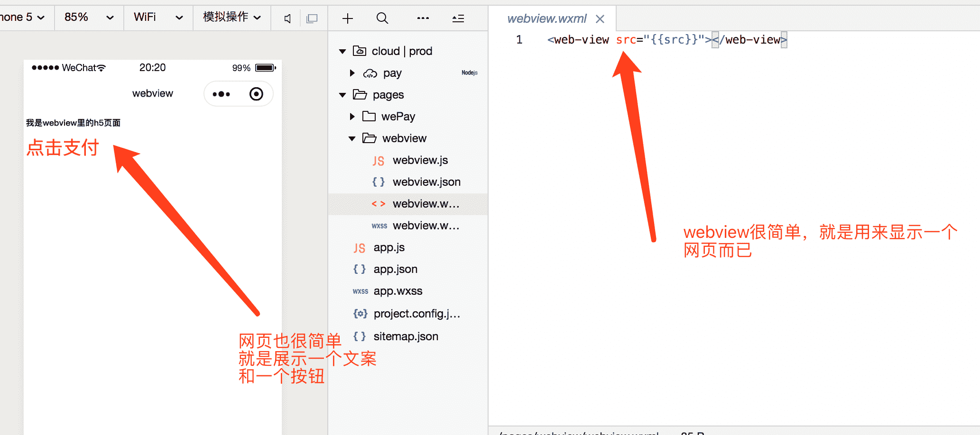
Task: Search files with magnifier icon
Action: tap(382, 18)
